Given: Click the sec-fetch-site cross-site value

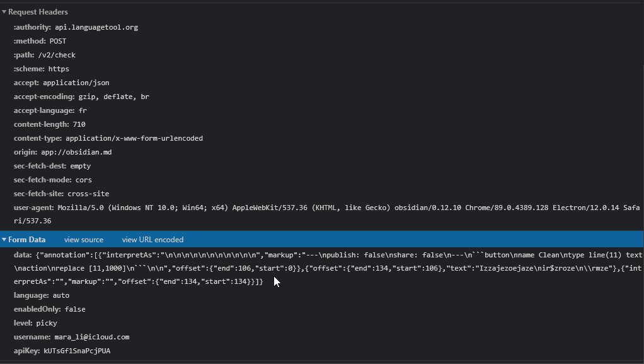Looking at the screenshot, I should 87,194.
